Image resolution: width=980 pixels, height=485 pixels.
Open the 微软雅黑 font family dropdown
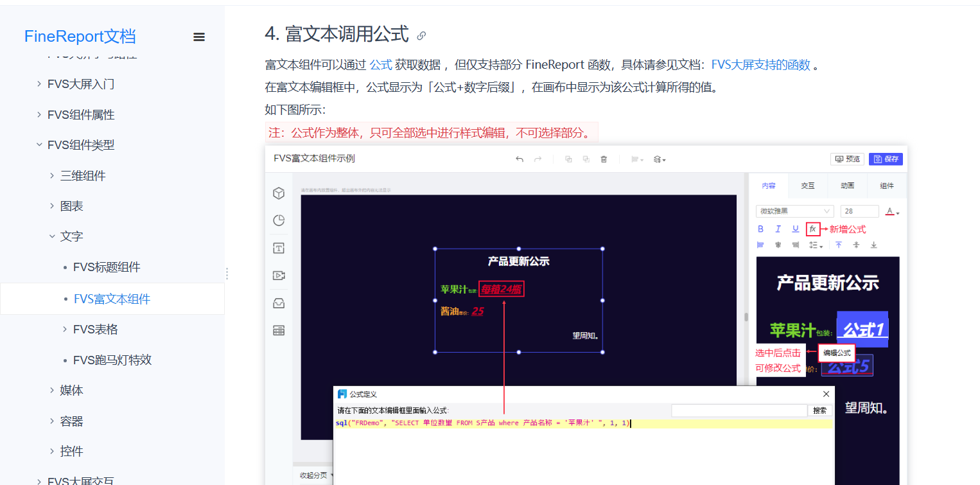[795, 211]
